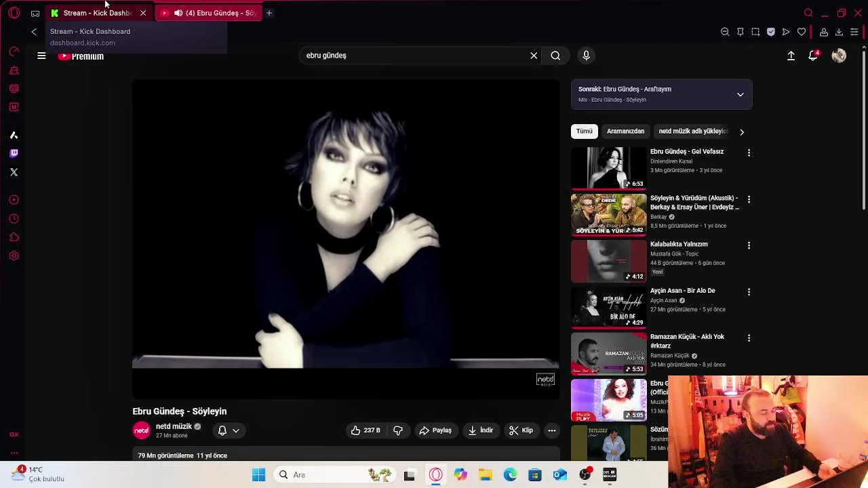Select the 'Tümü' filter chip
868x488 pixels.
click(x=585, y=131)
